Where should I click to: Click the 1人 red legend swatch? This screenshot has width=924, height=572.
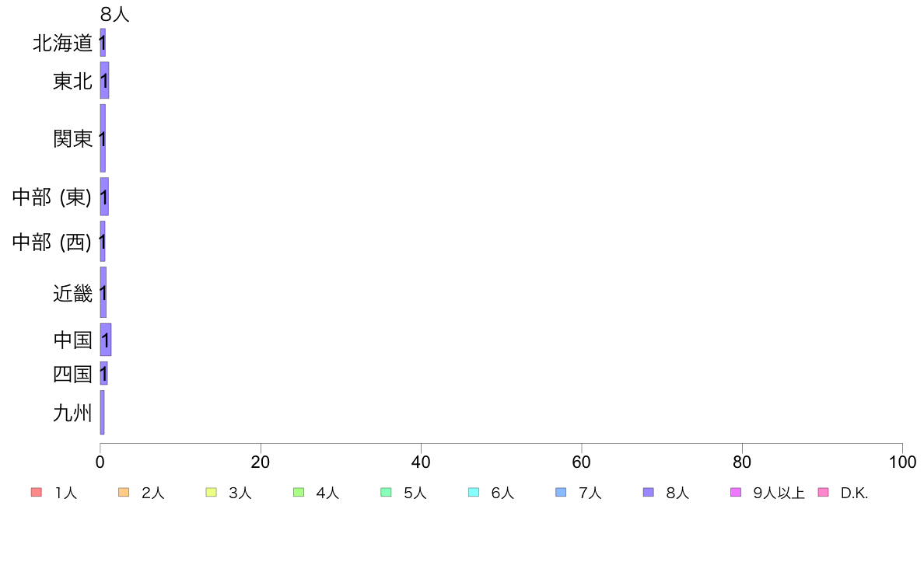37,493
